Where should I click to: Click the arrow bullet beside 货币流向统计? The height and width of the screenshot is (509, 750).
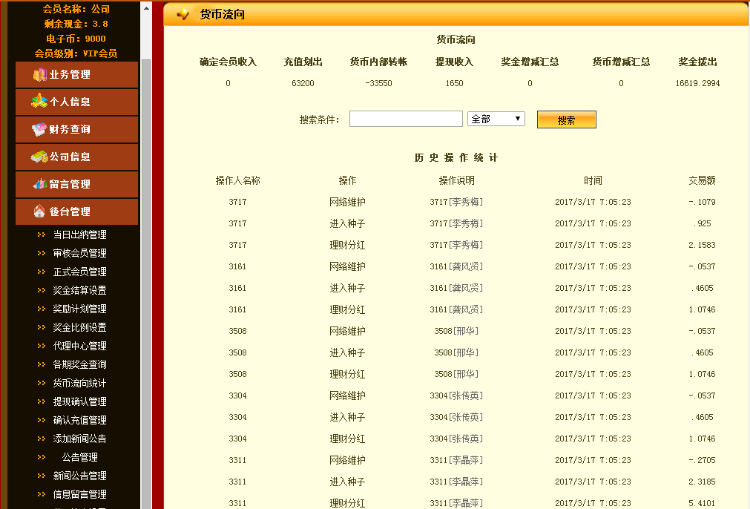[42, 383]
